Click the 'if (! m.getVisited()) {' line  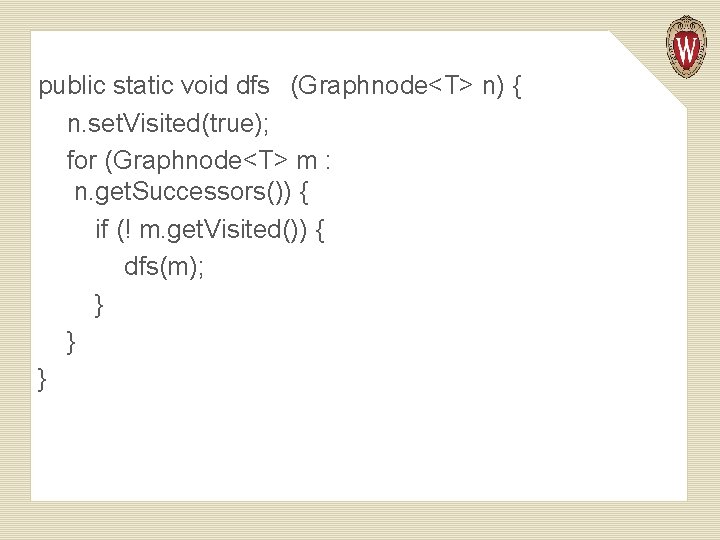210,230
